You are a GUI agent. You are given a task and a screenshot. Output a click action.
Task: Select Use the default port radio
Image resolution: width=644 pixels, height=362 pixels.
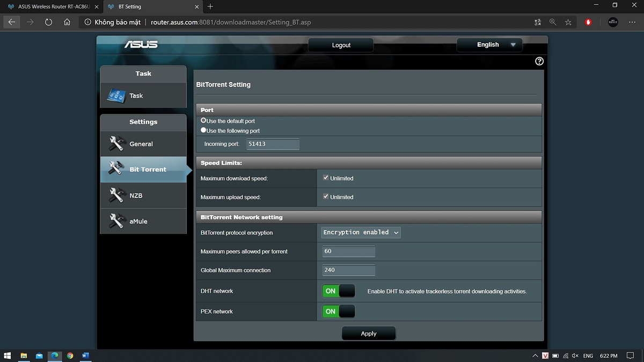(204, 121)
